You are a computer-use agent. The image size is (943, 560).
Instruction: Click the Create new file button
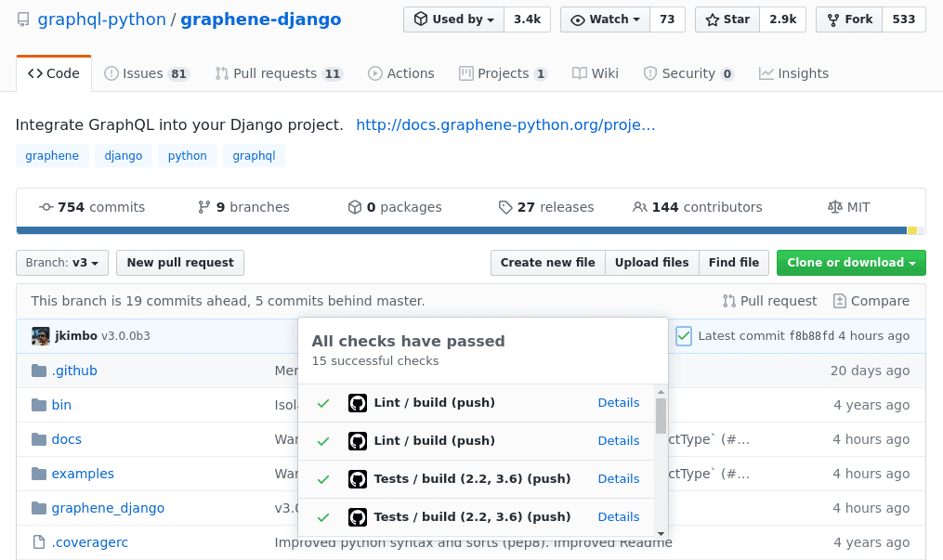[x=547, y=263]
